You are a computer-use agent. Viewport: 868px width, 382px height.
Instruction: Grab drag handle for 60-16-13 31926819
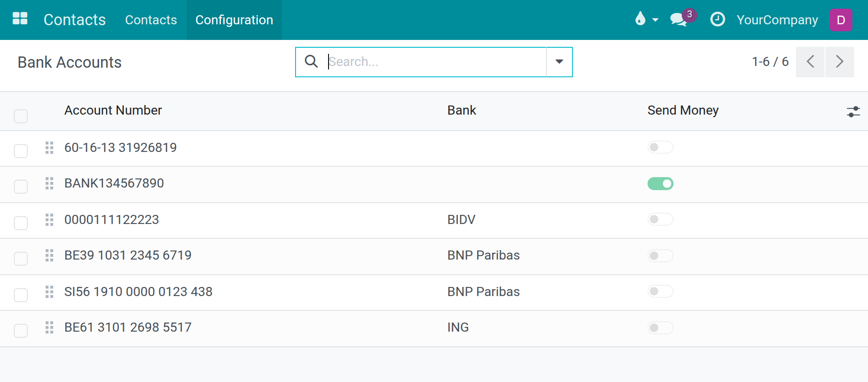[x=49, y=148]
